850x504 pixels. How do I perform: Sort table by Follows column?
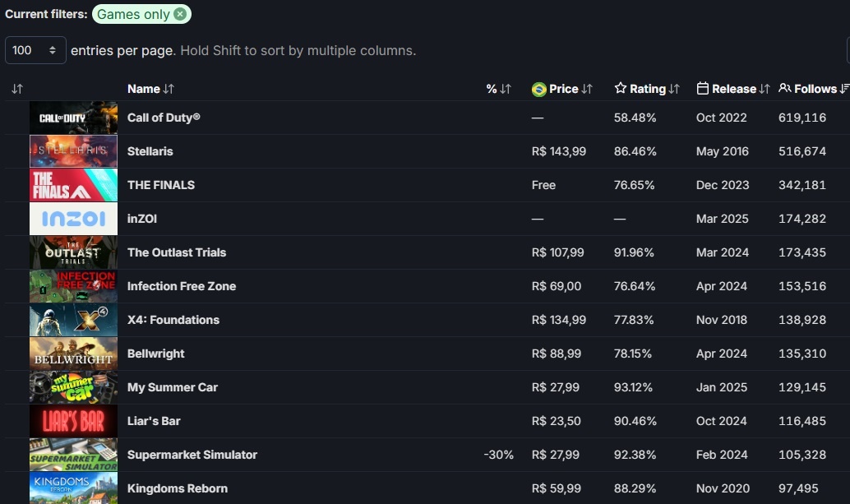point(814,89)
